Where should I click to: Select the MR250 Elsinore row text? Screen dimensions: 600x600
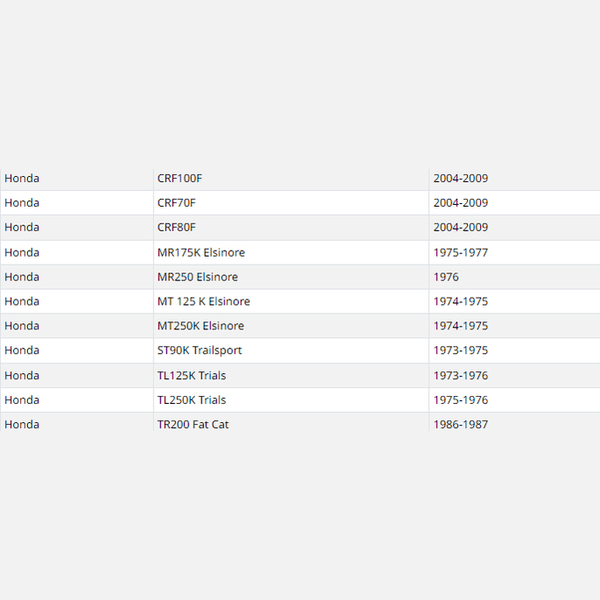pyautogui.click(x=197, y=277)
